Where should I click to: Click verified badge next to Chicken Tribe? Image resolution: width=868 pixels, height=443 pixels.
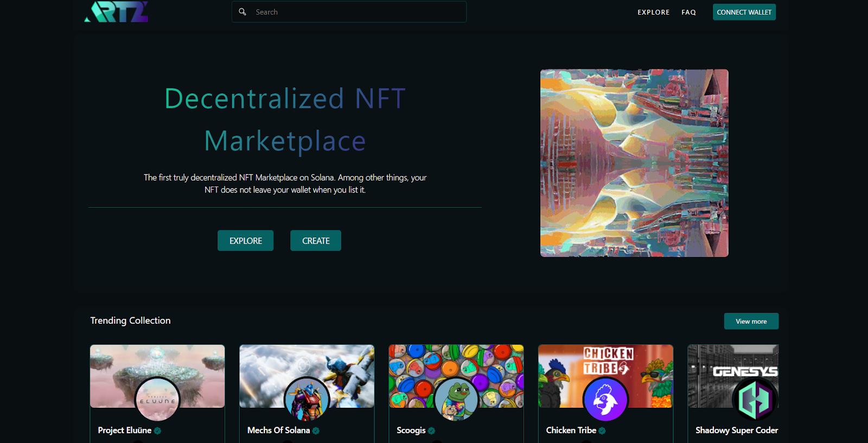point(602,431)
